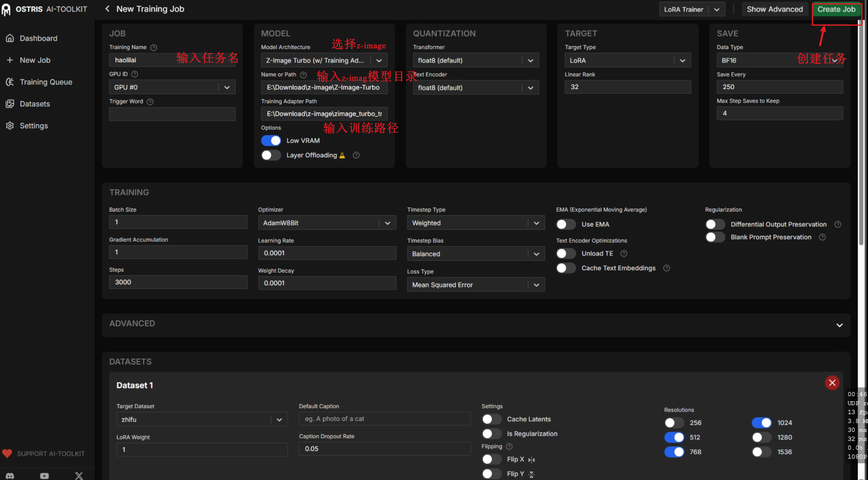Go to Training Queue in sidebar
Image resolution: width=868 pixels, height=480 pixels.
46,82
